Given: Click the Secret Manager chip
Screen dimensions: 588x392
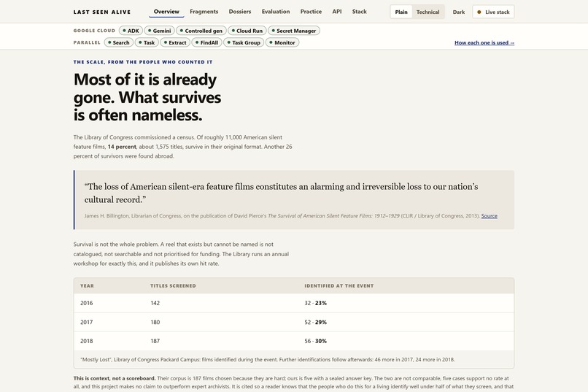Looking at the screenshot, I should pos(294,31).
